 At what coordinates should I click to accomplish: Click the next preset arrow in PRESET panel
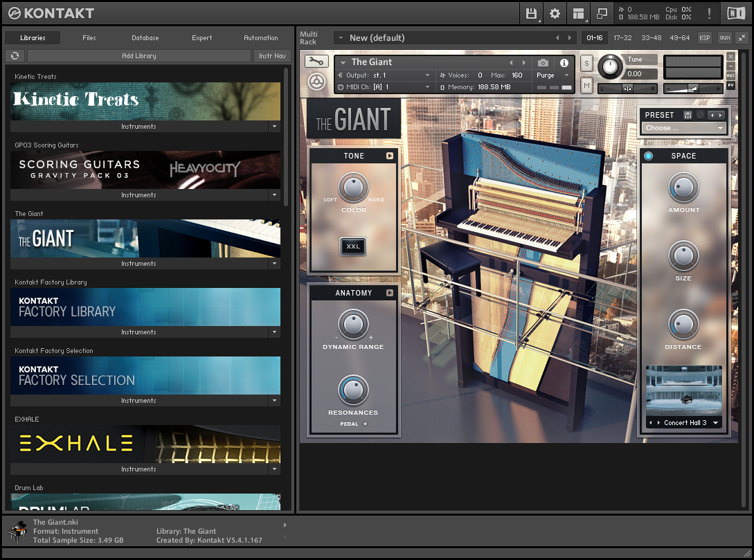(x=720, y=115)
